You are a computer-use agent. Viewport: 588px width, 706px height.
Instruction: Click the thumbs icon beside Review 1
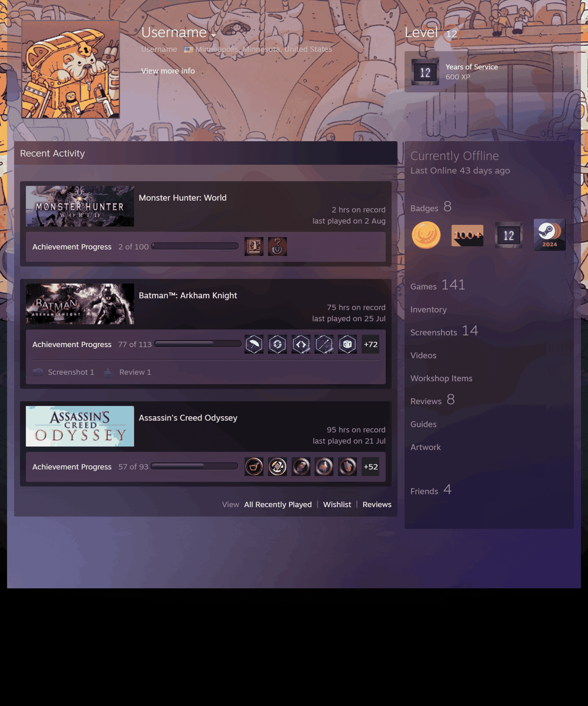[108, 372]
